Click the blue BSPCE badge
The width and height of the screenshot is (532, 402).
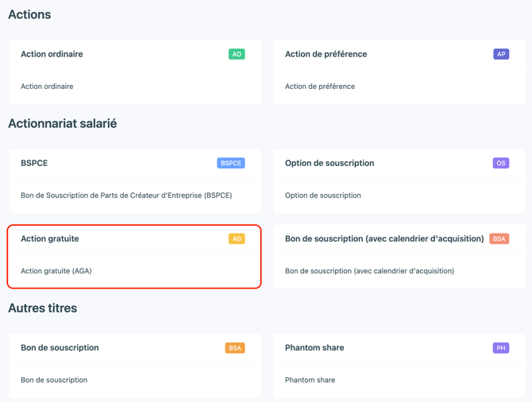231,163
